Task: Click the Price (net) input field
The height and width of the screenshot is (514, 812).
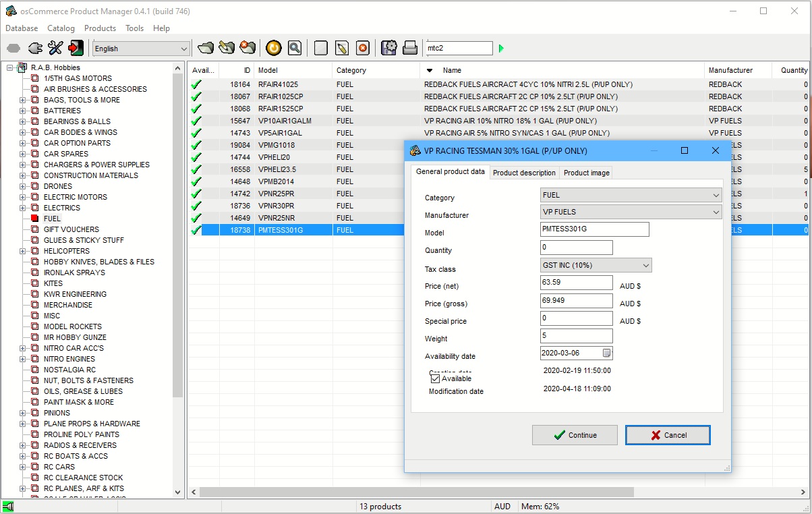Action: coord(577,283)
